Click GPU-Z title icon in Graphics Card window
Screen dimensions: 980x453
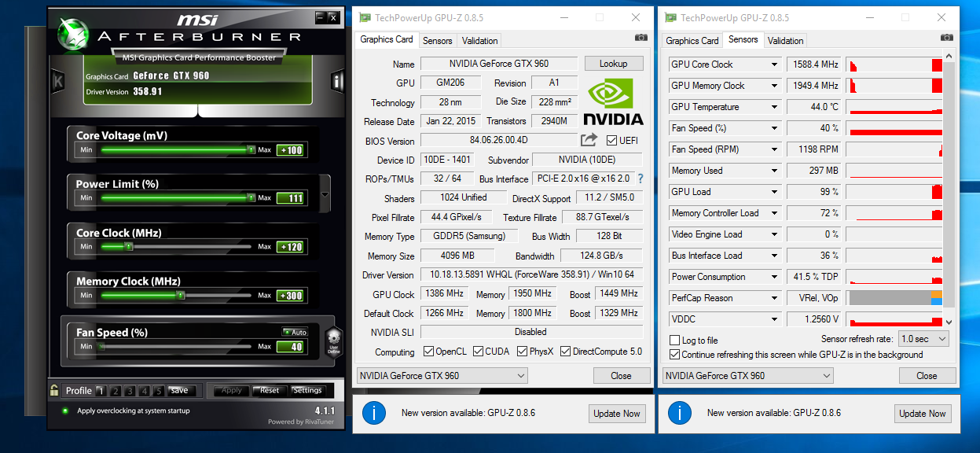click(x=364, y=17)
